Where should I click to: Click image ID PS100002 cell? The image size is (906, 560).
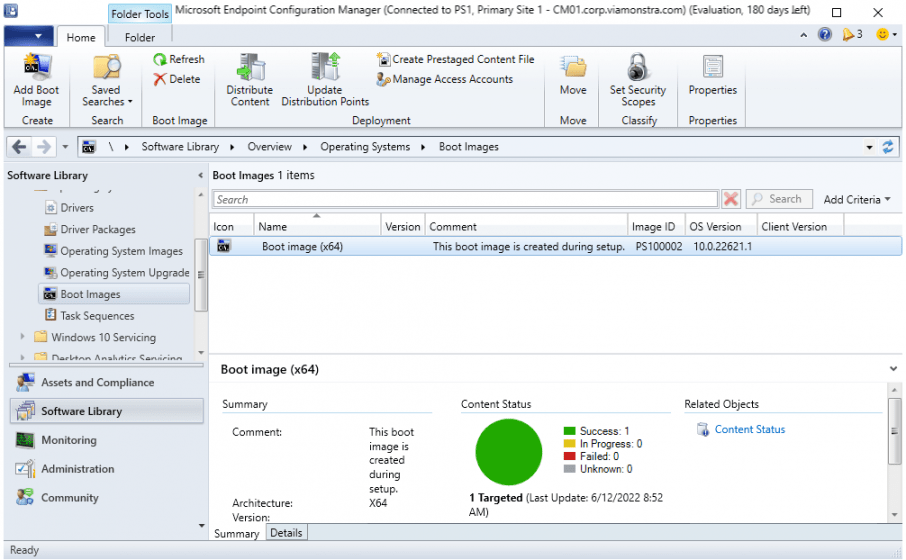[x=658, y=247]
